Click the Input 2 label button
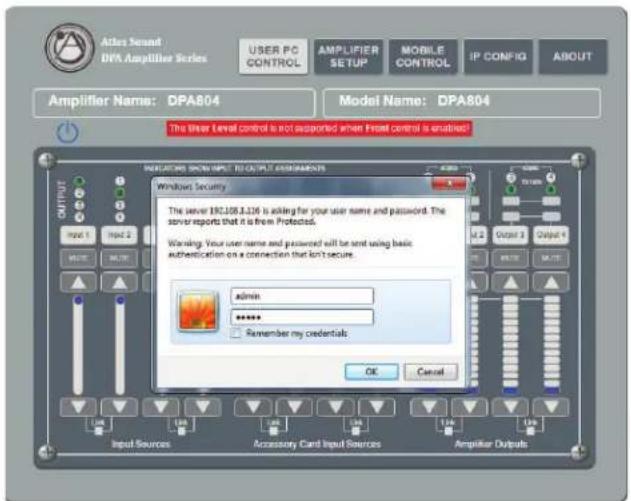The height and width of the screenshot is (501, 631). 120,235
